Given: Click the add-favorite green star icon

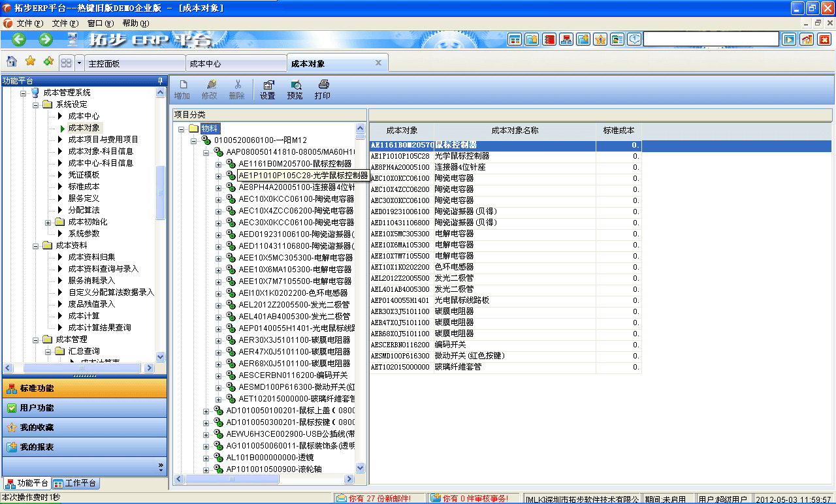Looking at the screenshot, I should point(48,61).
